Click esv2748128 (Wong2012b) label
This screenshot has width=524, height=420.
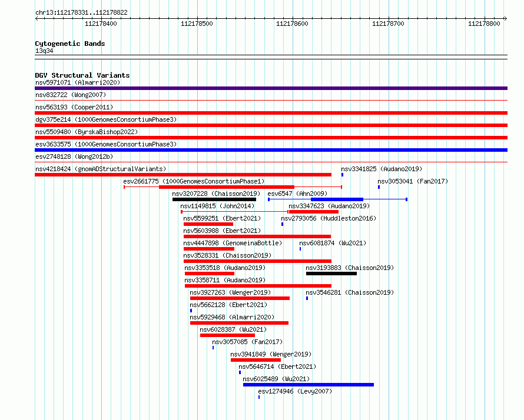coord(74,156)
